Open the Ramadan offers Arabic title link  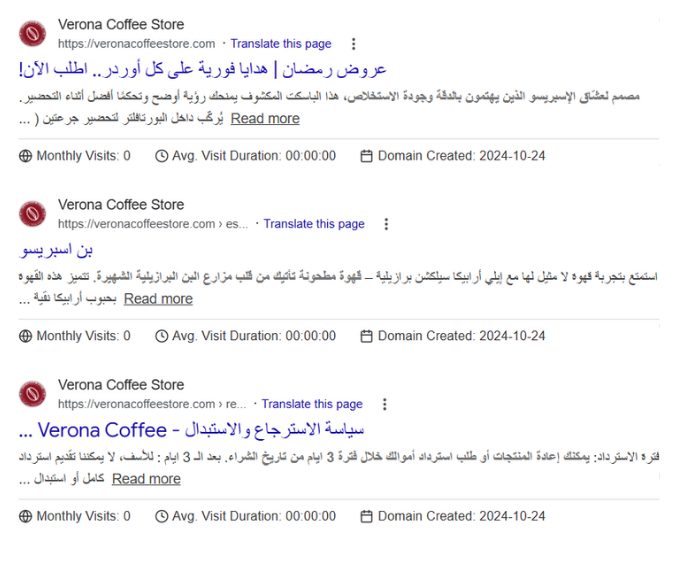(x=202, y=69)
